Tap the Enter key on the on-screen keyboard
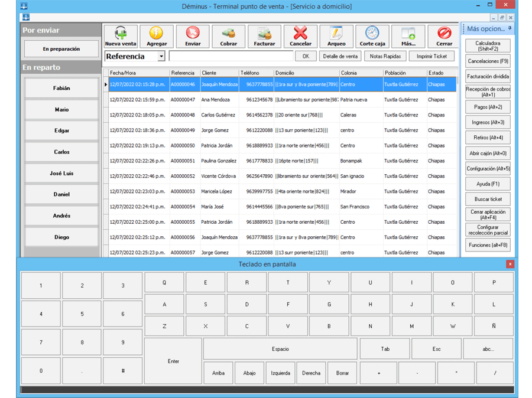The width and height of the screenshot is (532, 398). click(173, 361)
